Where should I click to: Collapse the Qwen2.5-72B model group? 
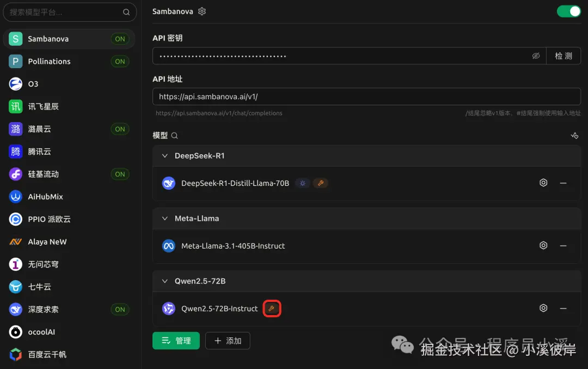pos(164,281)
